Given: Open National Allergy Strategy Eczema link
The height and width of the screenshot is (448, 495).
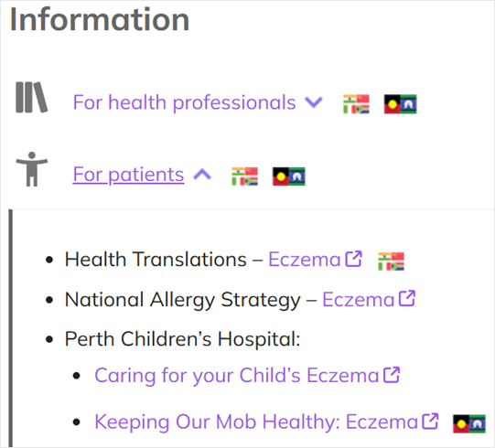Looking at the screenshot, I should [359, 299].
